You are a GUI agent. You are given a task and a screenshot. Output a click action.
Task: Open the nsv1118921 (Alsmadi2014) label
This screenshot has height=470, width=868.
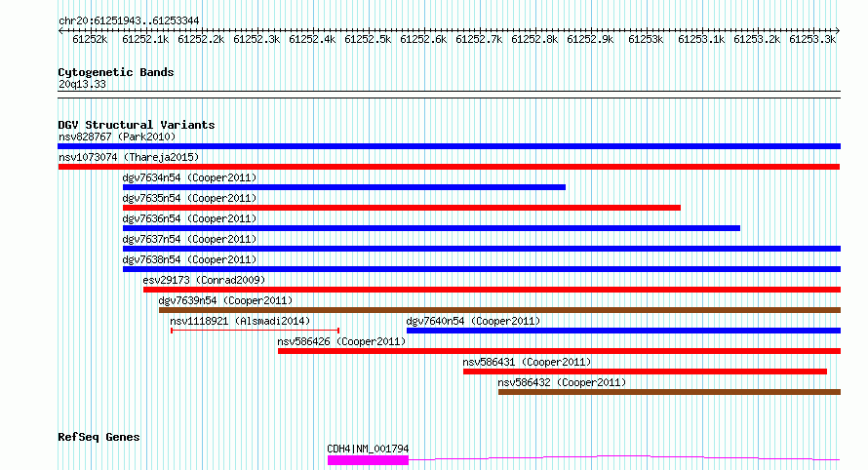[240, 321]
